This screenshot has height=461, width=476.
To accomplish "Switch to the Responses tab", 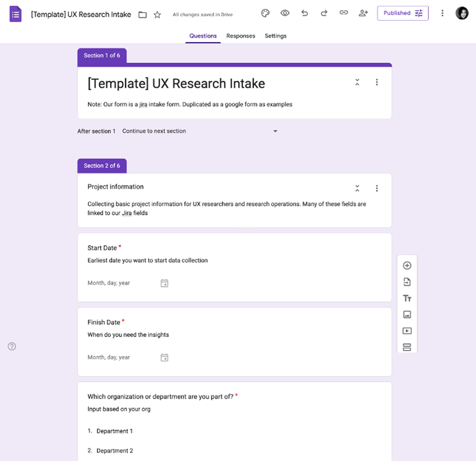I will click(x=240, y=36).
